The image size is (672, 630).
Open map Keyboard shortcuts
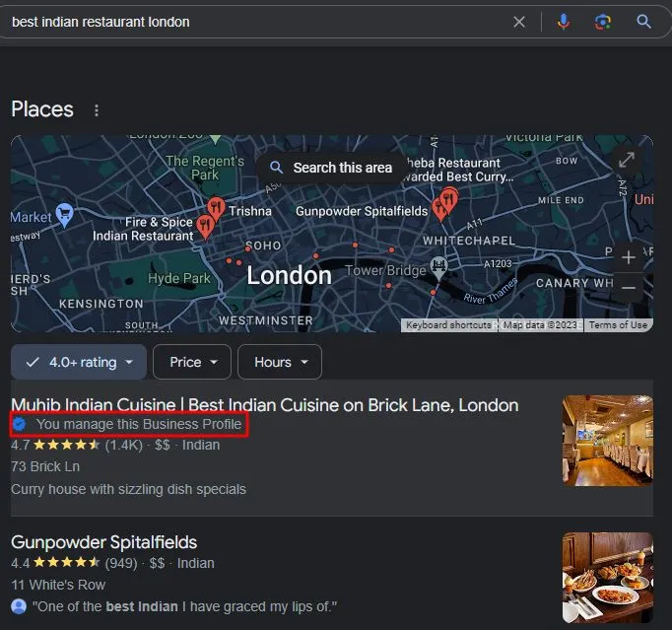pyautogui.click(x=448, y=325)
